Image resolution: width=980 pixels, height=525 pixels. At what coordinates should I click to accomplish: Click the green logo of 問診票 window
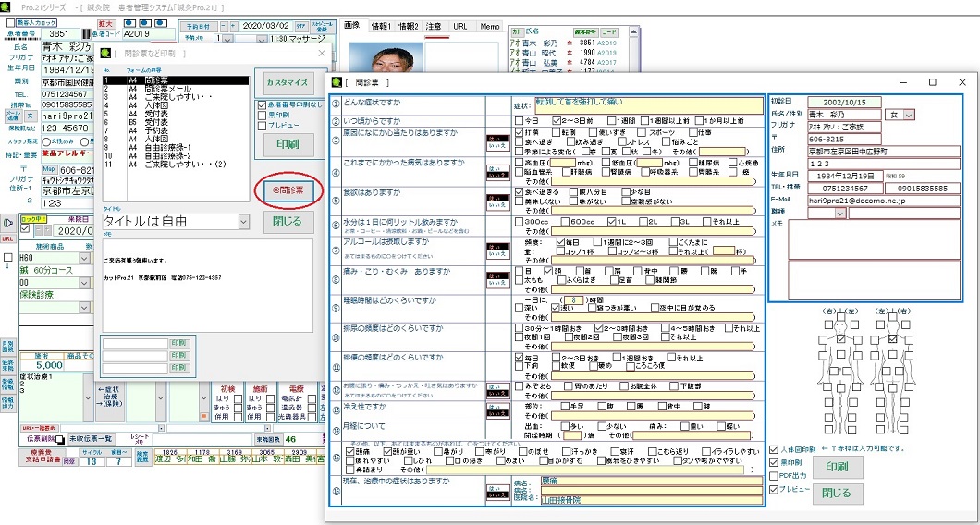coord(337,82)
